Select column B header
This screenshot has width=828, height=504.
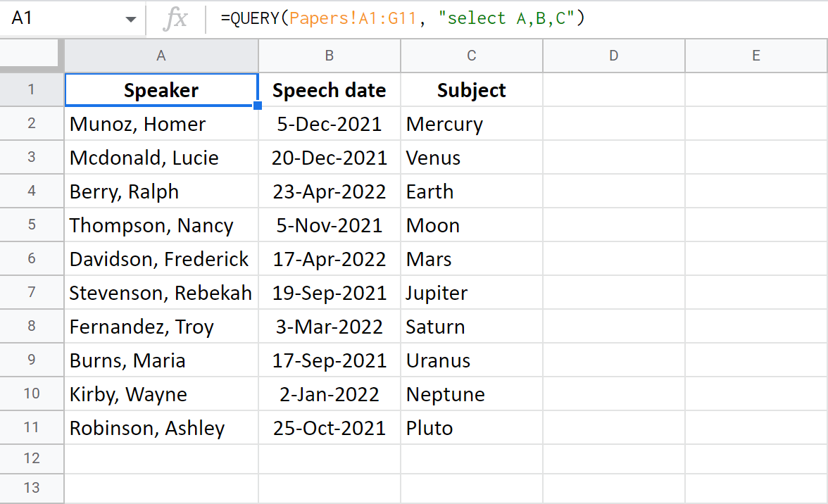tap(329, 56)
